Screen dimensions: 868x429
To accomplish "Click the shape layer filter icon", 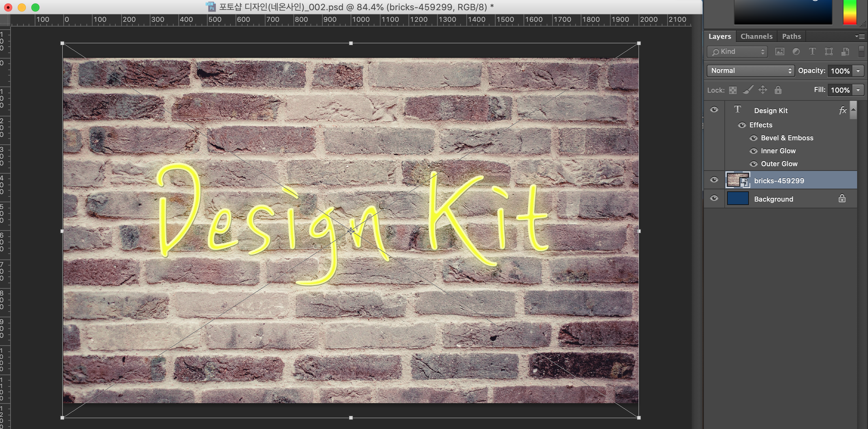I will point(829,51).
